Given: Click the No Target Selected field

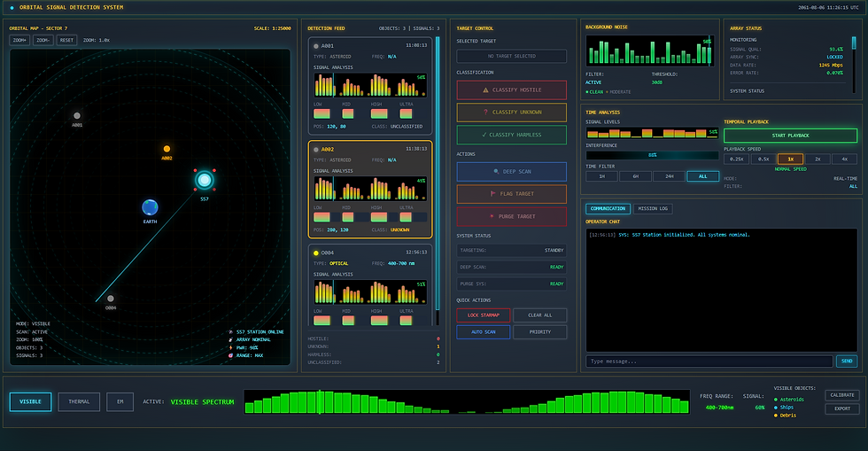Looking at the screenshot, I should coord(512,56).
